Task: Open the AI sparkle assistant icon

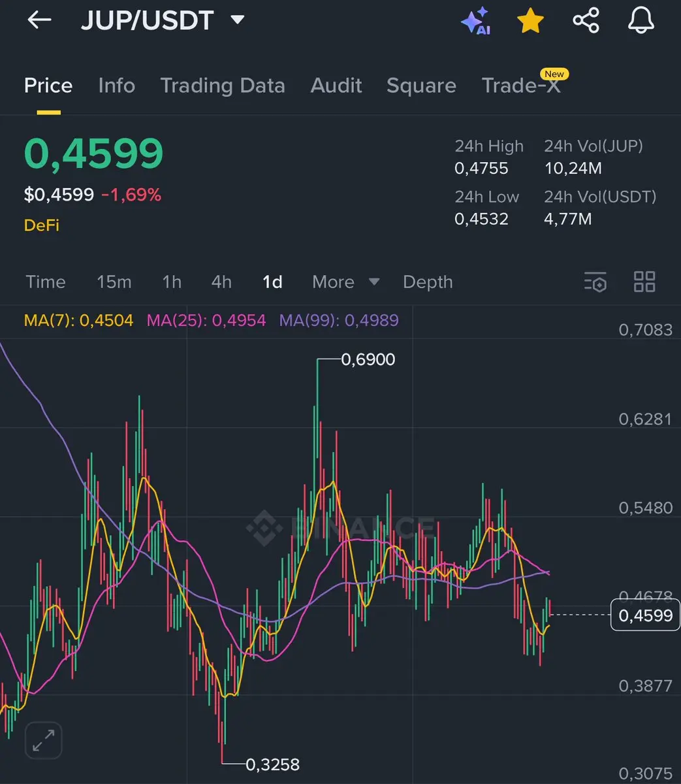Action: point(475,21)
